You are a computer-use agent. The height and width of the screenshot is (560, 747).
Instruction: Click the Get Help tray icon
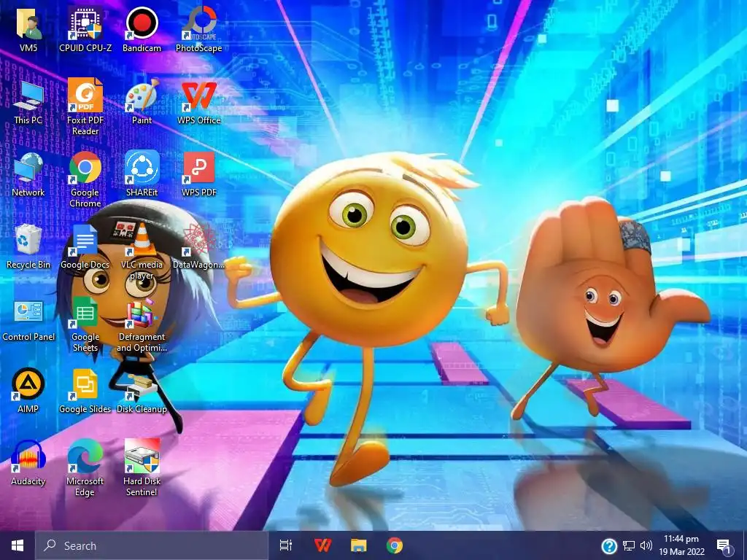609,546
